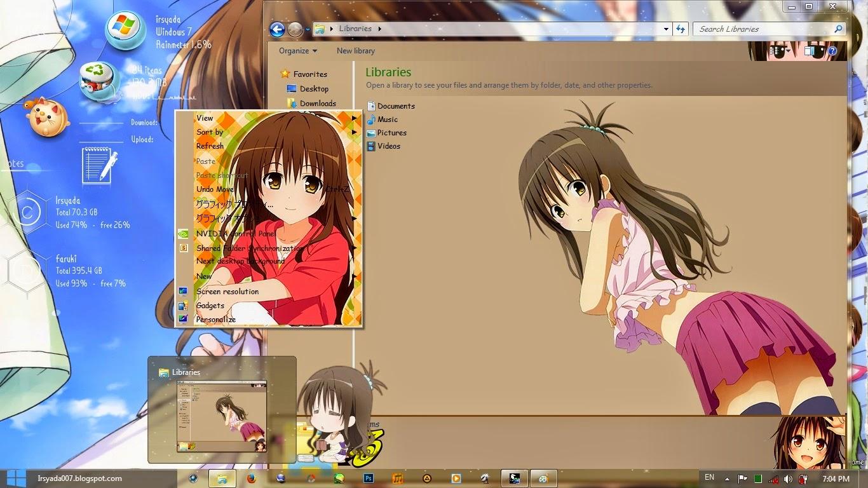Open Firefox from the taskbar
The width and height of the screenshot is (868, 488).
point(251,478)
